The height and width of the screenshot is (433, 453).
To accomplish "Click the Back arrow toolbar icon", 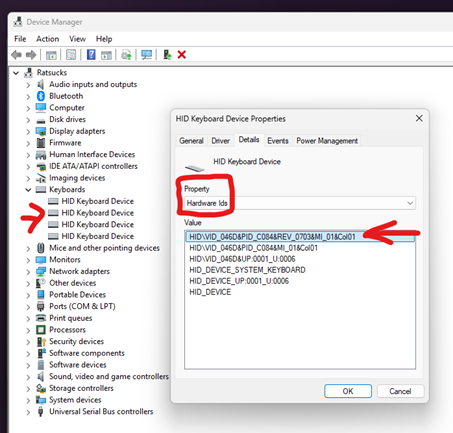I will pyautogui.click(x=16, y=55).
